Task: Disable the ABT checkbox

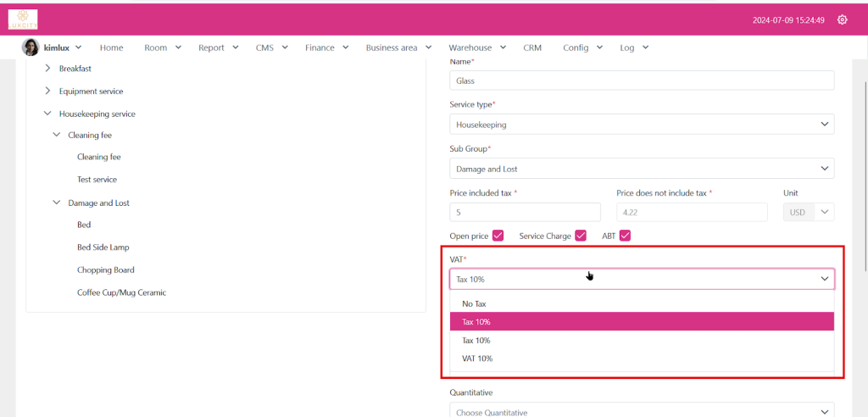Action: click(625, 236)
